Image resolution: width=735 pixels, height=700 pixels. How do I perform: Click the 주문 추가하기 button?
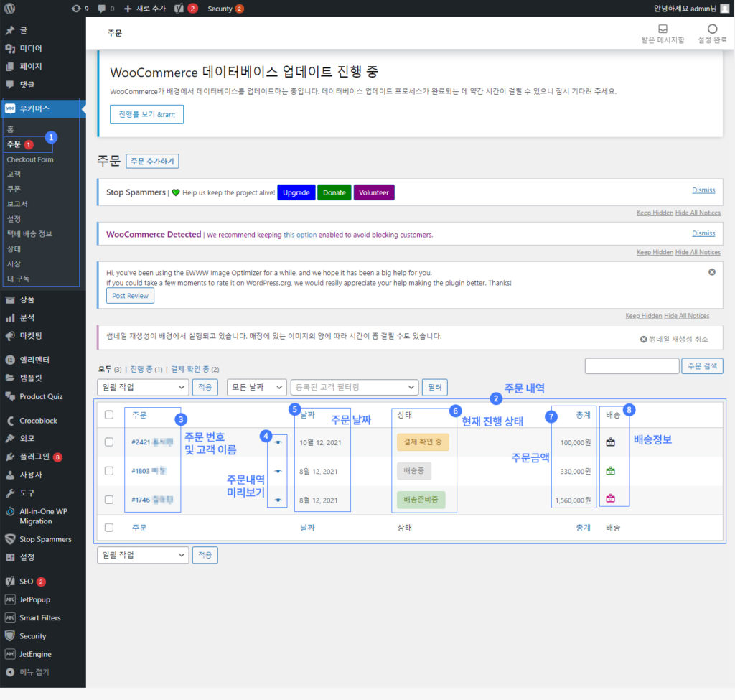pyautogui.click(x=152, y=161)
